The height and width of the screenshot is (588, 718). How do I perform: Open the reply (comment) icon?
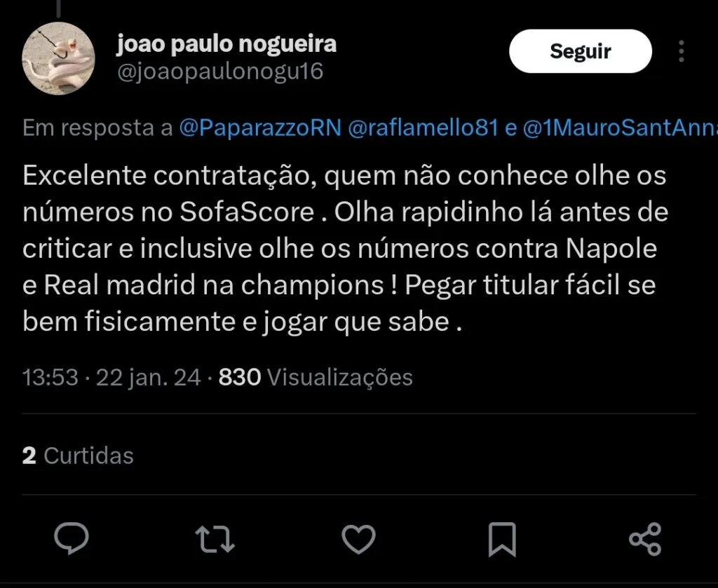[x=72, y=540]
